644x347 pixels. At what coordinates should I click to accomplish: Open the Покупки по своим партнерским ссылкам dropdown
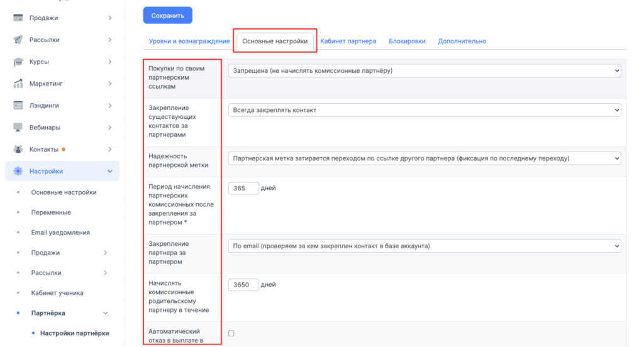coord(424,71)
